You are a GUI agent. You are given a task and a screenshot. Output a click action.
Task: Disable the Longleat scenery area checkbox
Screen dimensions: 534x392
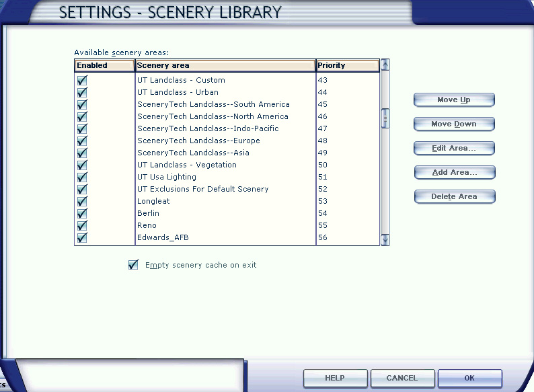(82, 201)
